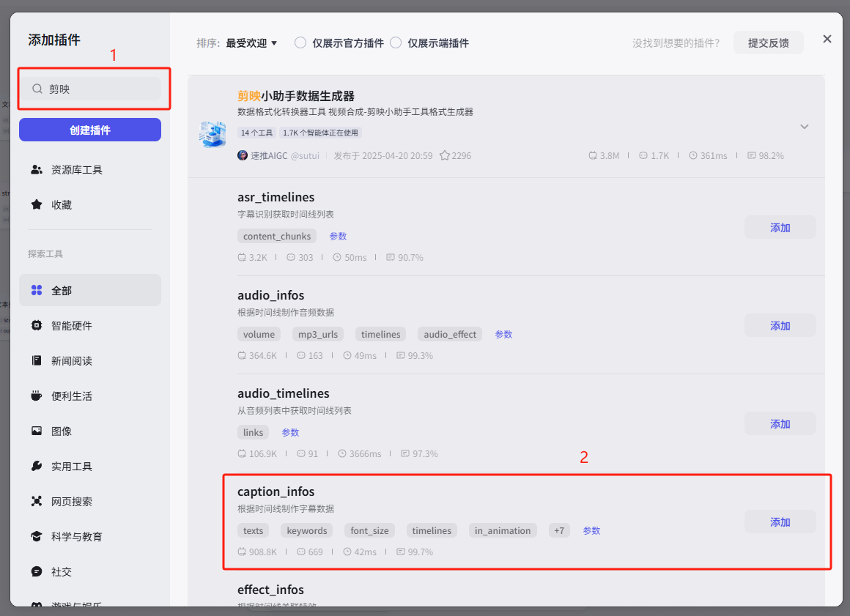Screen dimensions: 850x616
Task: Click the font_size parameter tag
Action: click(x=369, y=530)
